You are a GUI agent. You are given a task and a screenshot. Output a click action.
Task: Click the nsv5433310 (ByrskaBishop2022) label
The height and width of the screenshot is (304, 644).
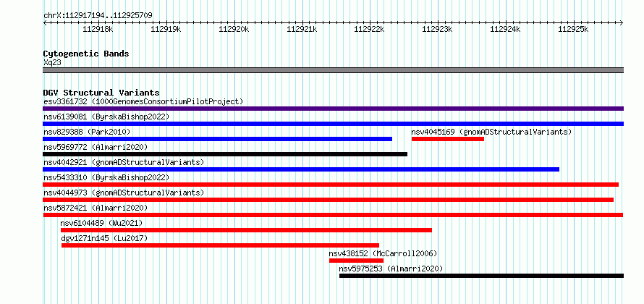pos(106,177)
